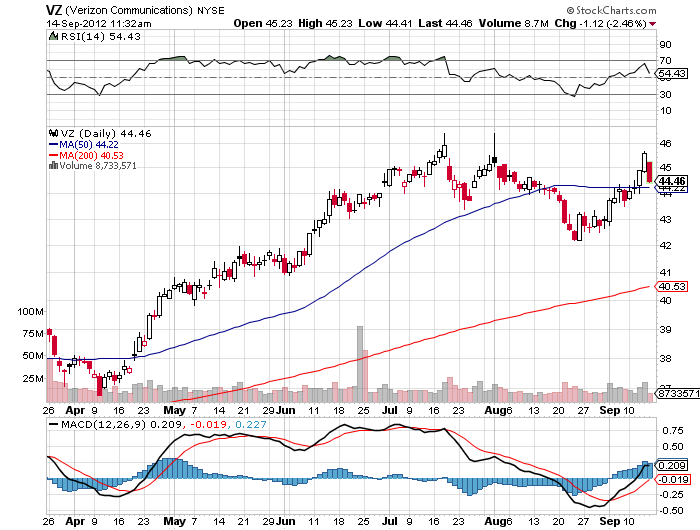The height and width of the screenshot is (530, 700).
Task: Click the Sep label on MACD panel axis
Action: 609,521
